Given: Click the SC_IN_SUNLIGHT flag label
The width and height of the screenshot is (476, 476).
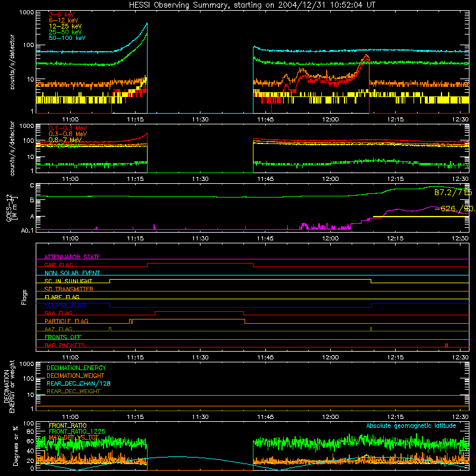Looking at the screenshot, I should pyautogui.click(x=68, y=281).
